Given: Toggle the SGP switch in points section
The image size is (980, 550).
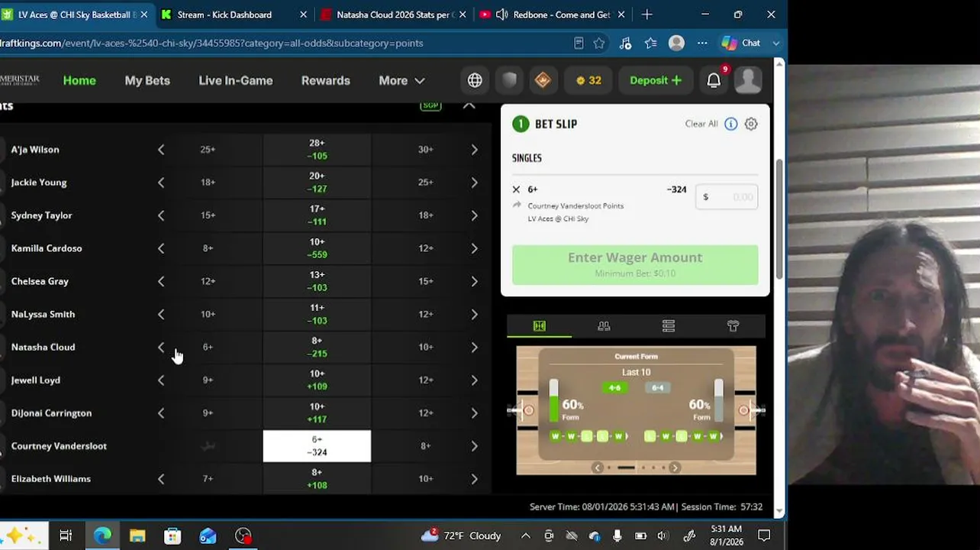Looking at the screenshot, I should pyautogui.click(x=431, y=105).
